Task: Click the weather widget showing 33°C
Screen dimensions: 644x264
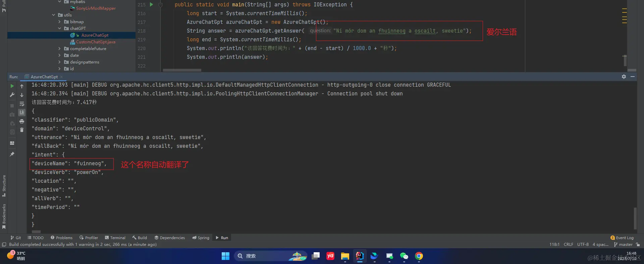Action: tap(16, 256)
